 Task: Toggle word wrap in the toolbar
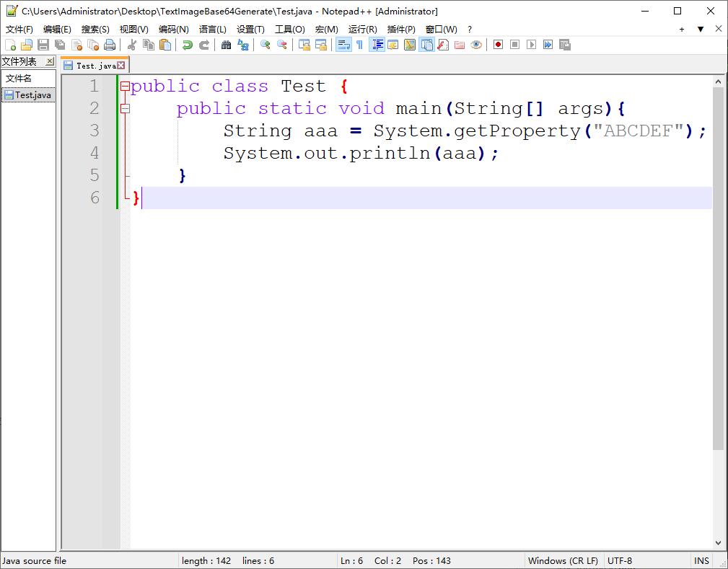pos(343,45)
